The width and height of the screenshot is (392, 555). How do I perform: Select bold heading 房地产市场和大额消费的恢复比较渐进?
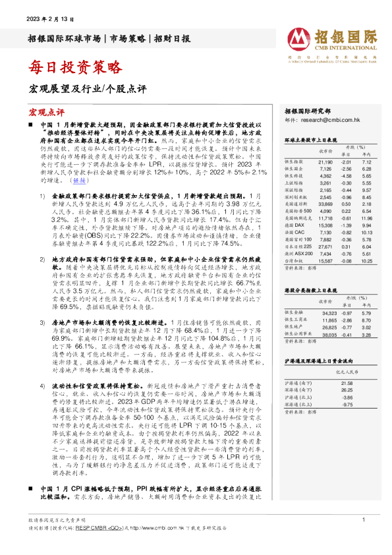click(x=109, y=323)
